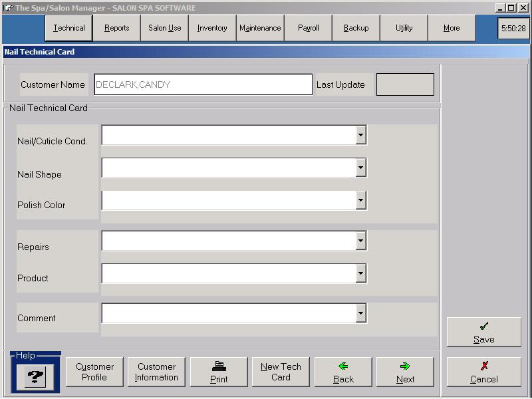Open the Comment dropdown arrow
This screenshot has width=532, height=399.
[x=360, y=313]
